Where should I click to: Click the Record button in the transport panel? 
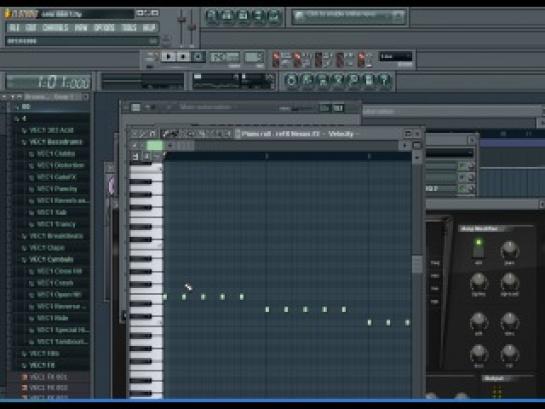(x=198, y=57)
